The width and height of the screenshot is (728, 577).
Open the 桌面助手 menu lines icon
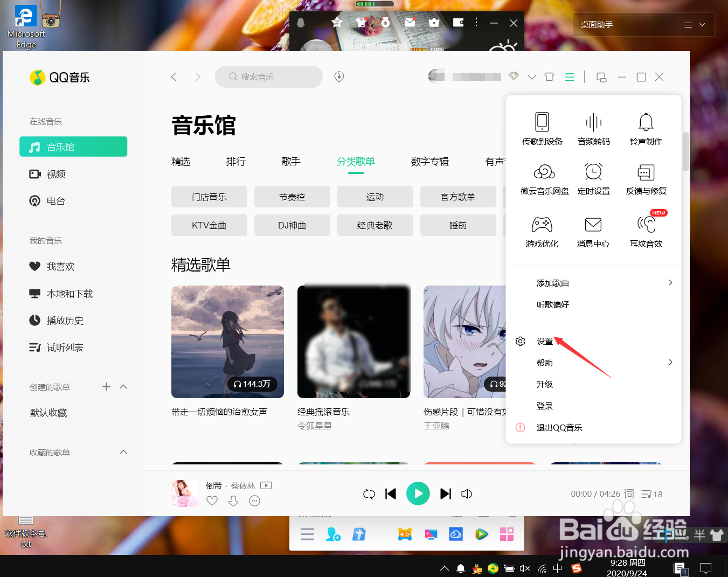[688, 25]
